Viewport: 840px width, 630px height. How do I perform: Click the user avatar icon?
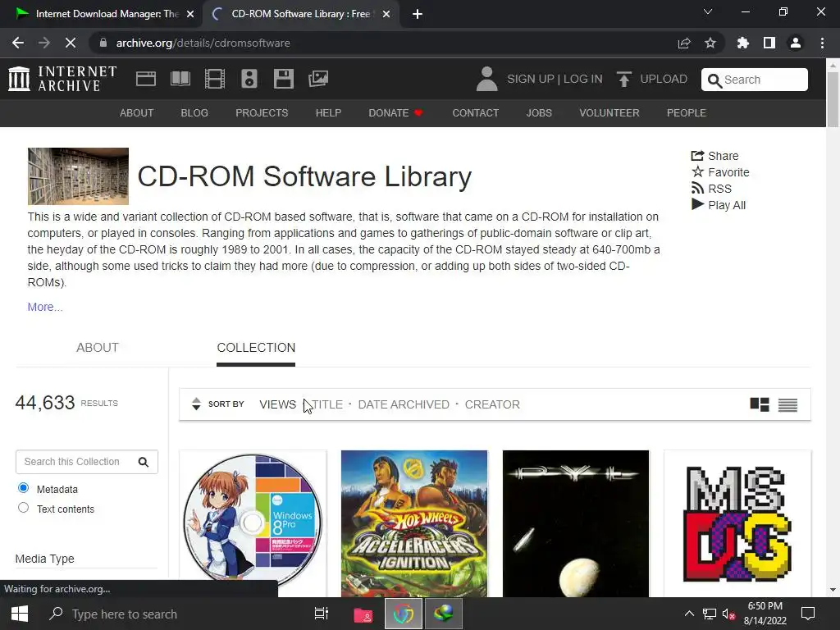point(487,79)
